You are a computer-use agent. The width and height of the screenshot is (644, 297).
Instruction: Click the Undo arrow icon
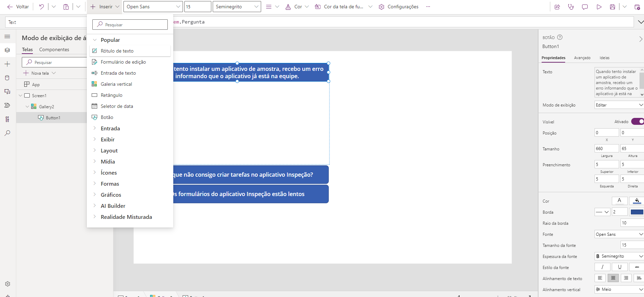pos(42,7)
